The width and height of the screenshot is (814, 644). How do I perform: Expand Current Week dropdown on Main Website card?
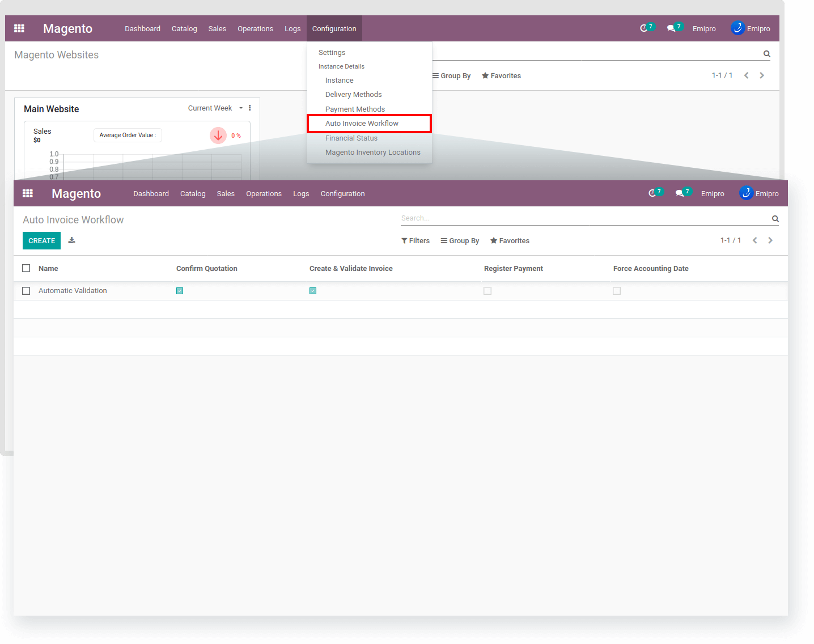coord(215,108)
